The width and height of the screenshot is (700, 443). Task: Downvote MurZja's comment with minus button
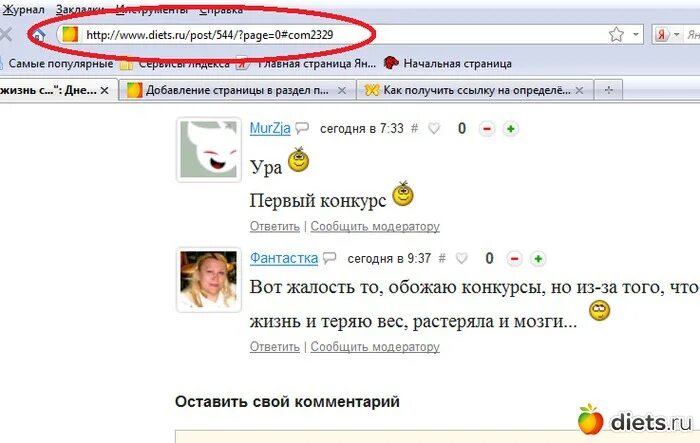[487, 129]
